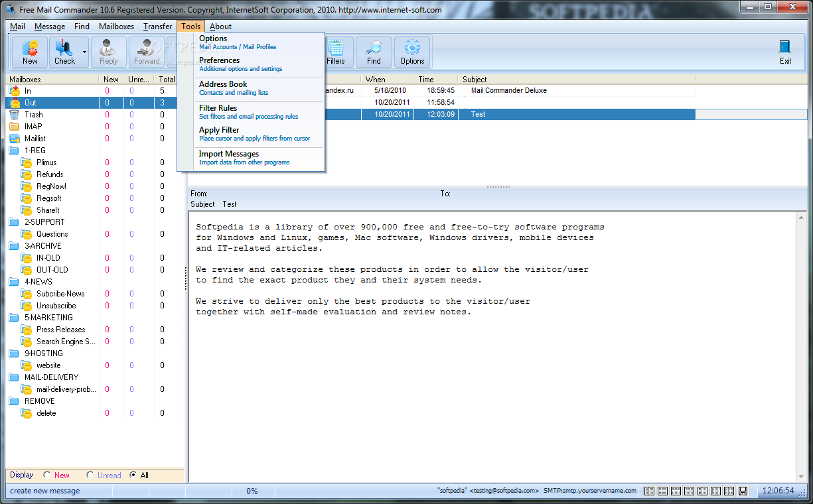Click the dotted splitter right of the mailbox list

point(186,279)
